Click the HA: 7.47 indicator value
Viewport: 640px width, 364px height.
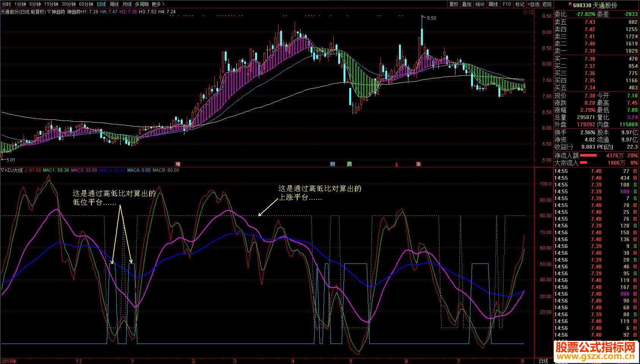pos(109,12)
